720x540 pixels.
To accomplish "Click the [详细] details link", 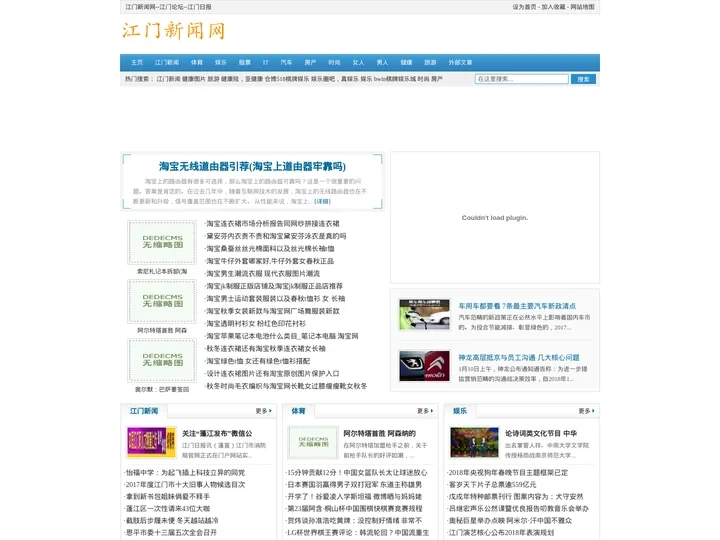I will pos(322,201).
